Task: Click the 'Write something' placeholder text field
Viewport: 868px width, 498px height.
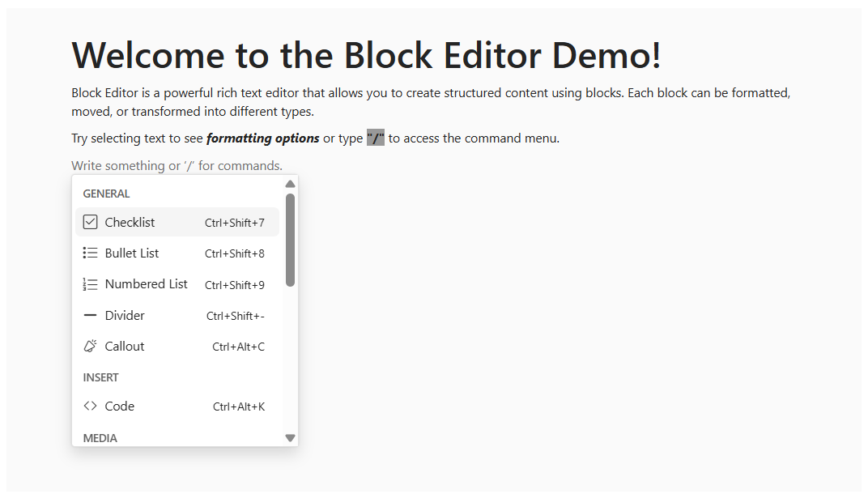Action: (177, 165)
